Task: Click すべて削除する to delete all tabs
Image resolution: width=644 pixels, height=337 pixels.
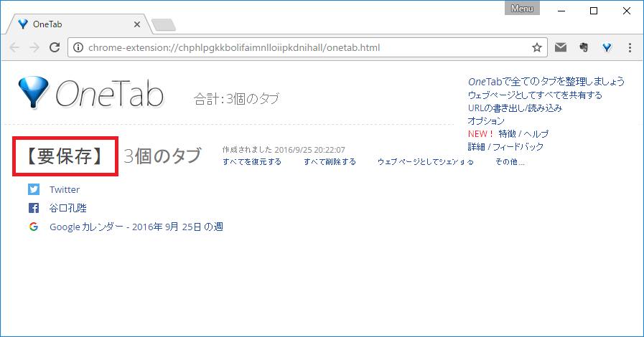Action: 330,162
